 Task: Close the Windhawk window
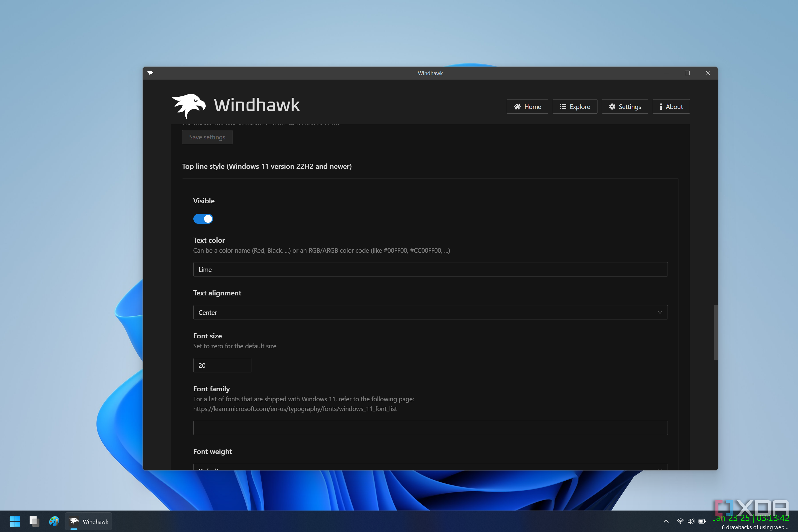pyautogui.click(x=708, y=73)
